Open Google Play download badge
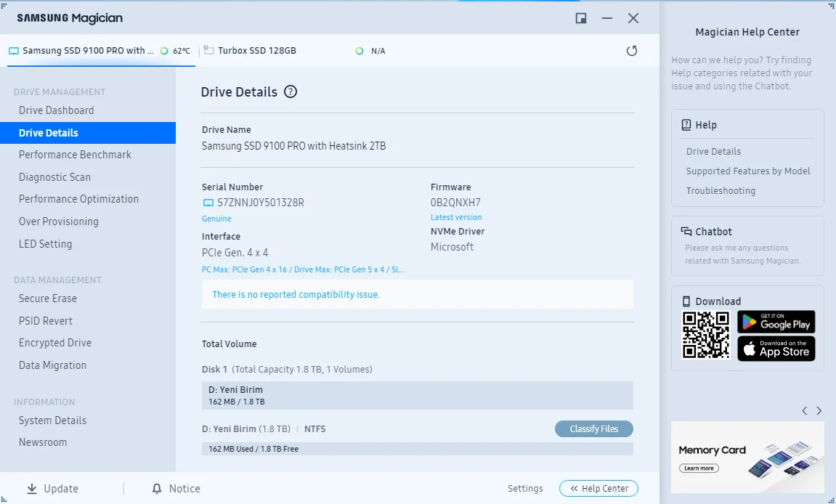The height and width of the screenshot is (504, 836). coord(776,322)
